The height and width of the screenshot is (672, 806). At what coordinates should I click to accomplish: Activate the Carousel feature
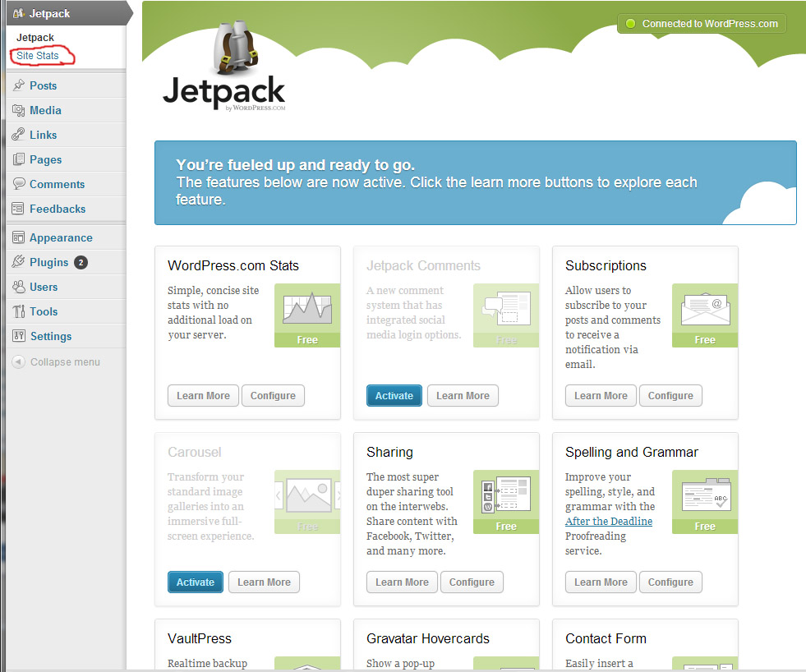point(196,582)
